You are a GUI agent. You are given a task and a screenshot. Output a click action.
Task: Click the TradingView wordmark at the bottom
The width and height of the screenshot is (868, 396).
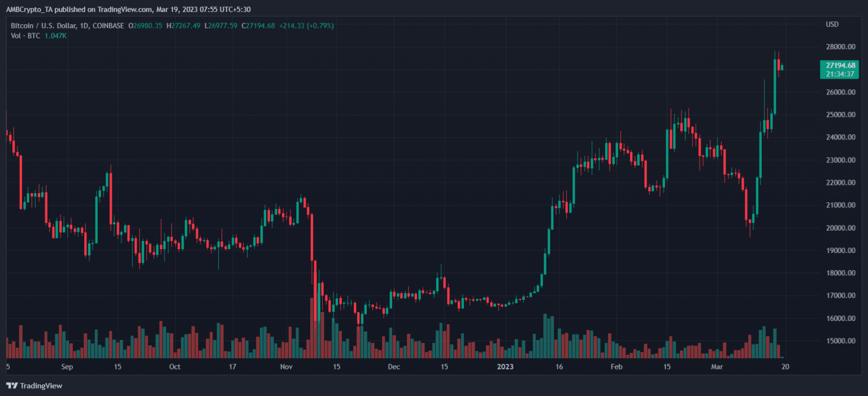tap(41, 386)
